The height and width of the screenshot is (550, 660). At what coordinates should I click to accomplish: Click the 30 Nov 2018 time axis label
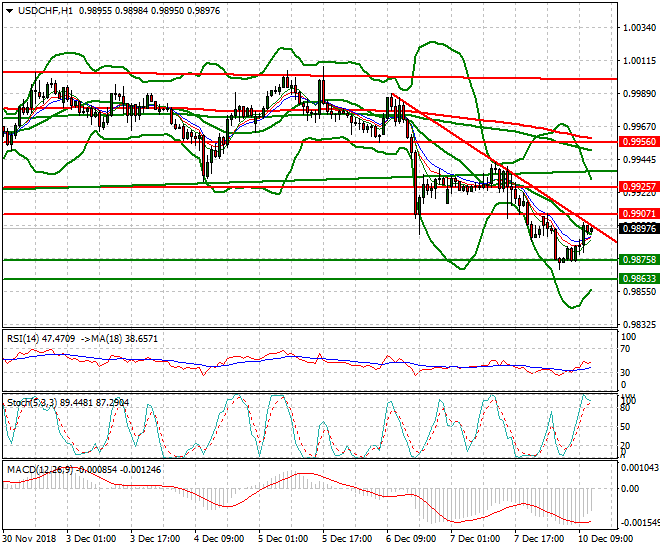click(29, 539)
